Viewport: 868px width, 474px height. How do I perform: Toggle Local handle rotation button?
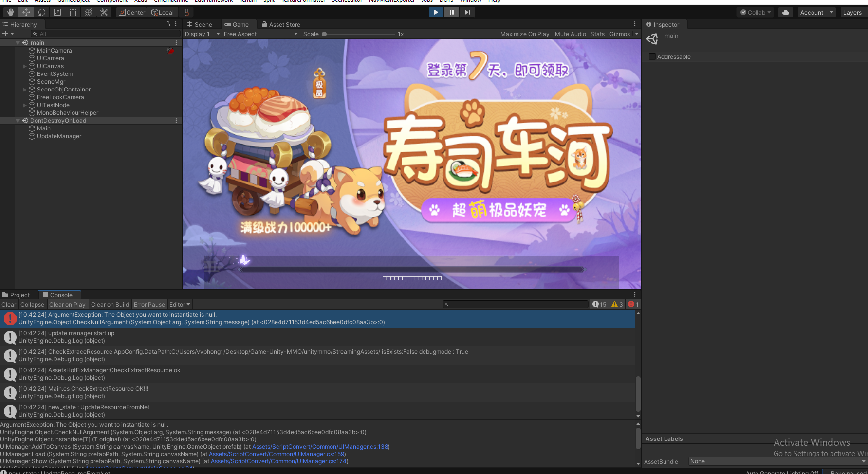pyautogui.click(x=163, y=12)
